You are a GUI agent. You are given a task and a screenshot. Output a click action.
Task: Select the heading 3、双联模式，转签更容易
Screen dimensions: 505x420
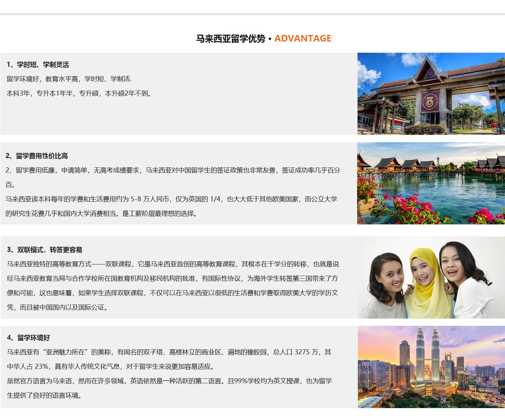[x=45, y=250]
